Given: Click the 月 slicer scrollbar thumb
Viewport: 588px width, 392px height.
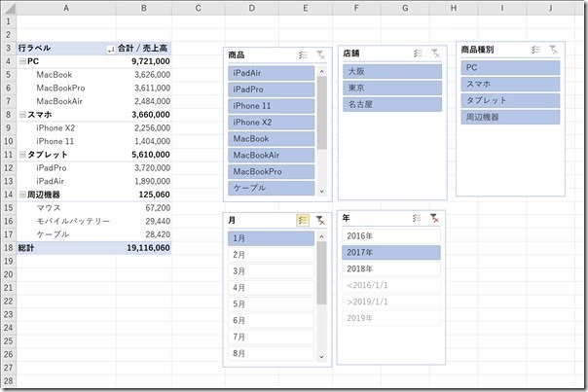Looking at the screenshot, I should tap(321, 272).
